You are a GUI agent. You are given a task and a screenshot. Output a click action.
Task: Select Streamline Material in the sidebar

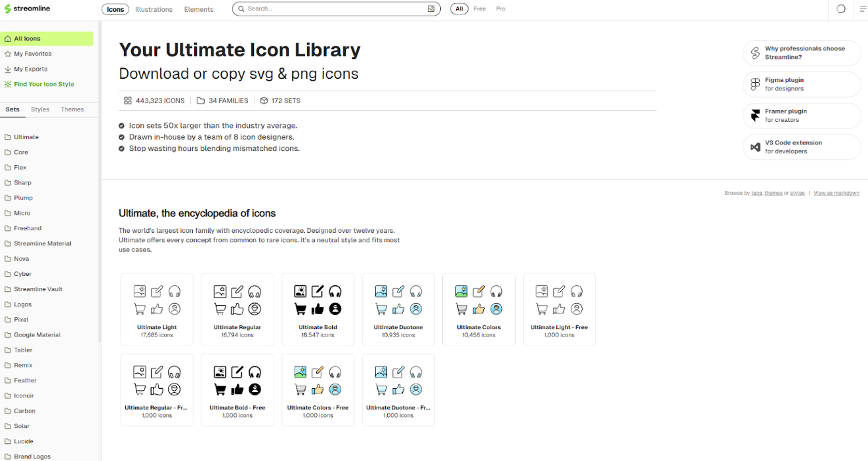pos(43,243)
